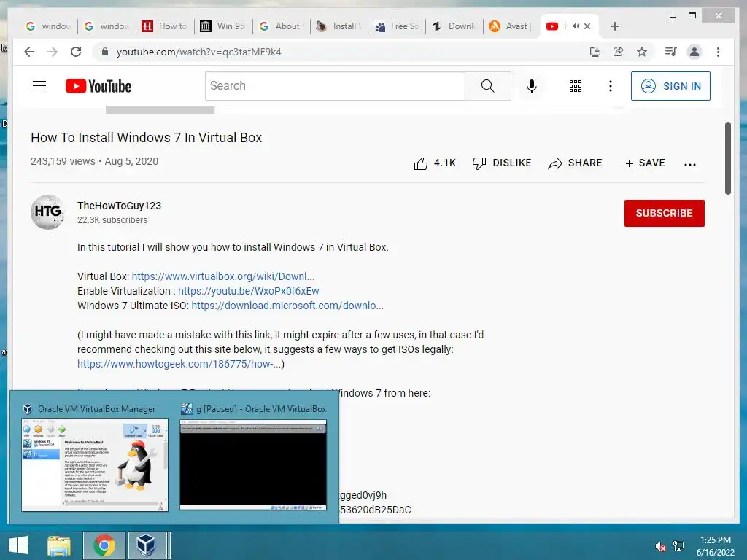Viewport: 747px width, 560px height.
Task: Click the address bar URL
Action: point(198,52)
